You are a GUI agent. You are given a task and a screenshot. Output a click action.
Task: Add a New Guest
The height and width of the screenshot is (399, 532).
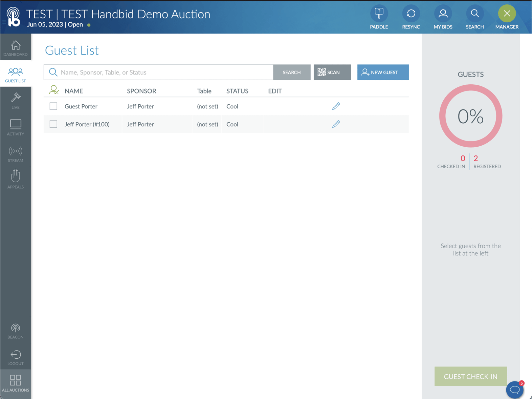pos(383,72)
